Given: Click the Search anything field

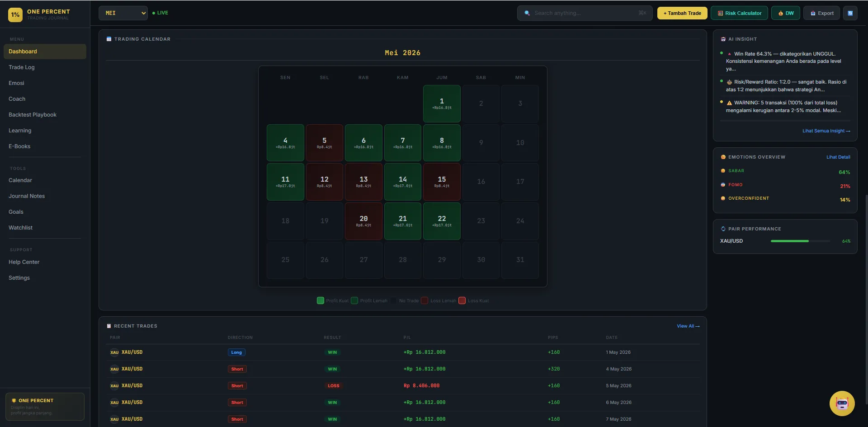Looking at the screenshot, I should tap(585, 13).
